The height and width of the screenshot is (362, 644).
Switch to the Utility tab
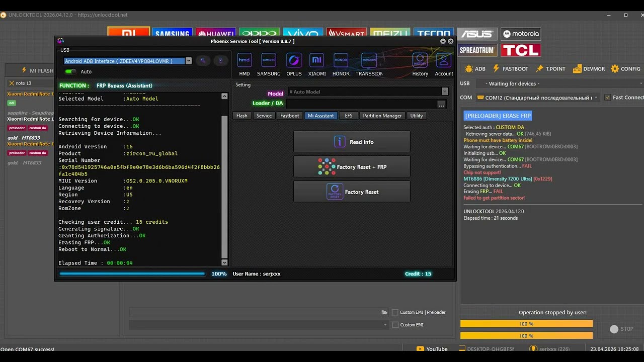[x=417, y=116]
